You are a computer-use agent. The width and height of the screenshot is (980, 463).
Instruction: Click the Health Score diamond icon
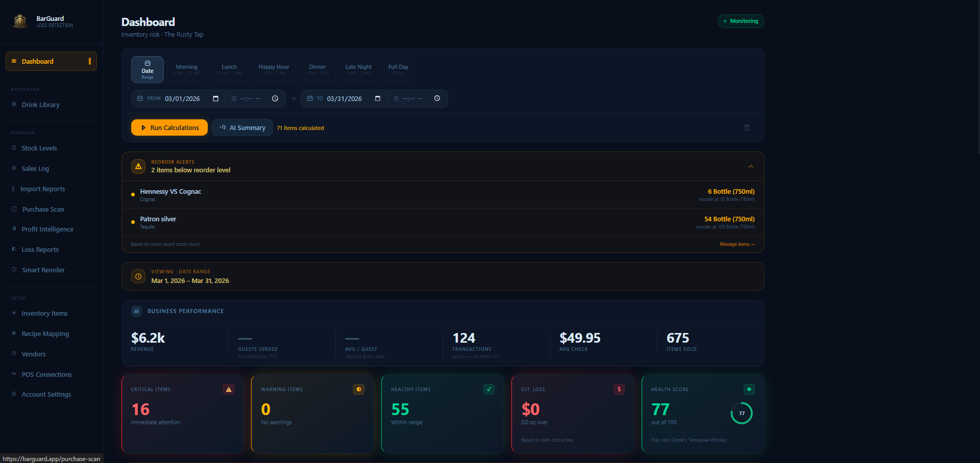749,389
